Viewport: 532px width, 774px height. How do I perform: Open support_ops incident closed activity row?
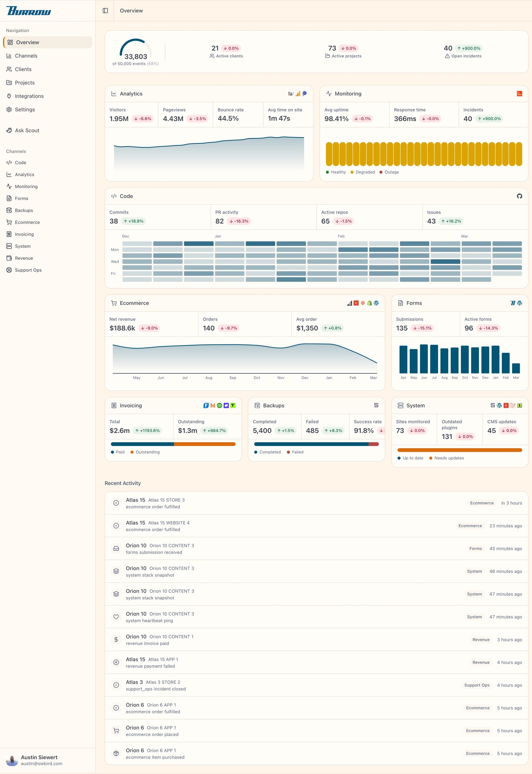[317, 685]
